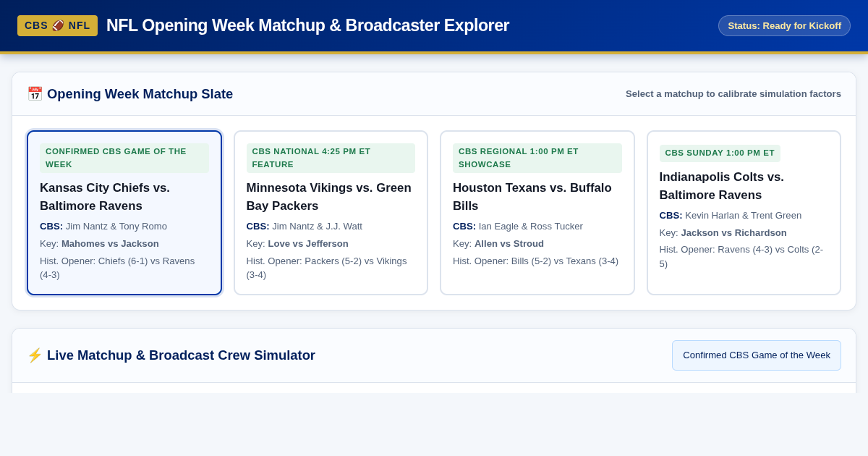Click the CBS NFL logo badge
This screenshot has height=456, width=868.
tap(57, 25)
